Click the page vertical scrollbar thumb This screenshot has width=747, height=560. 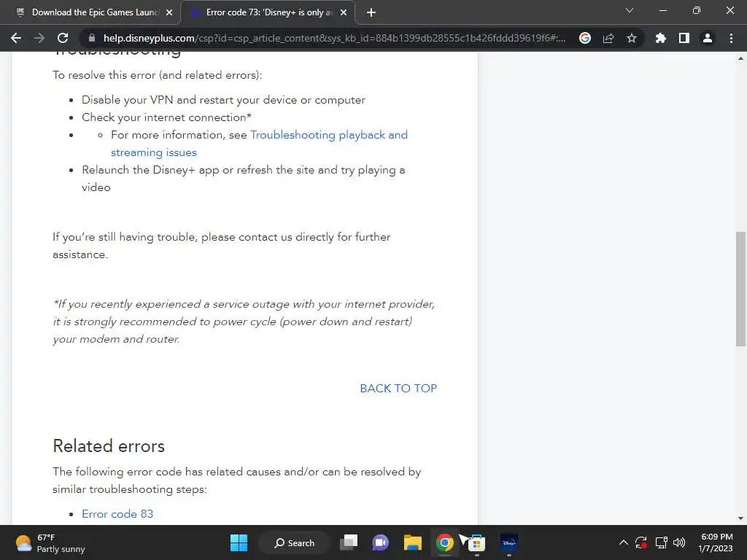(740, 289)
